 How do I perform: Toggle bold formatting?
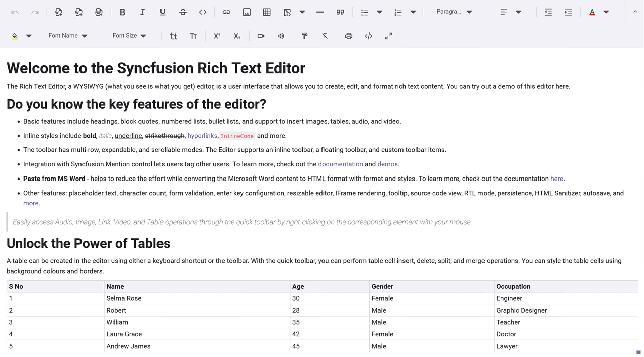tap(122, 12)
